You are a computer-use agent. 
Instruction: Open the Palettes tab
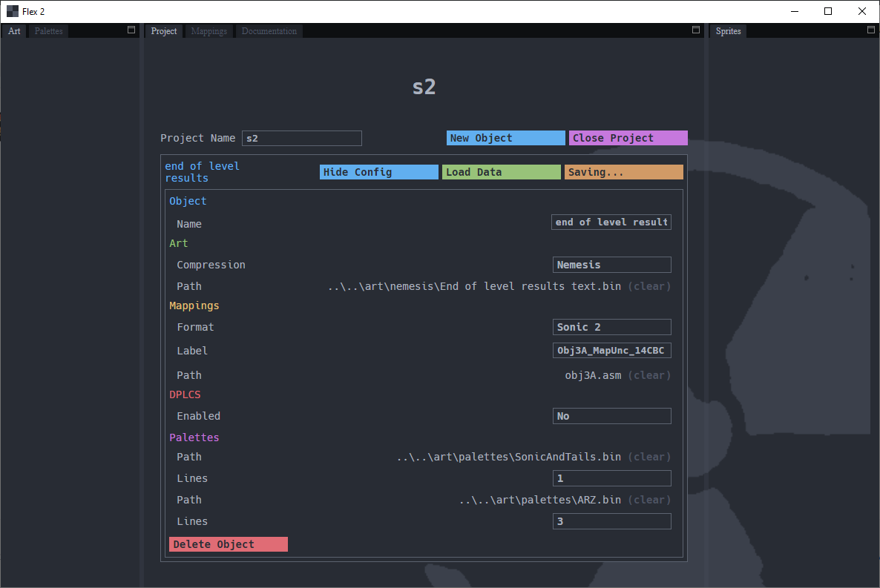[49, 31]
